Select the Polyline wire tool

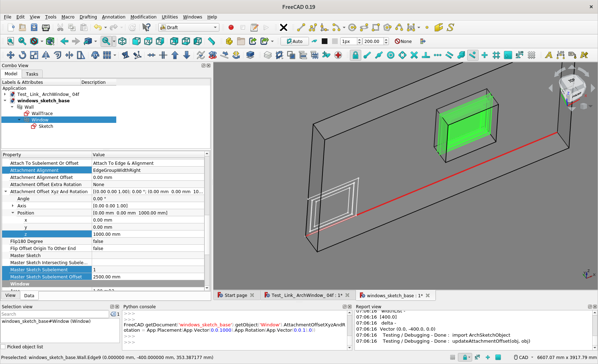click(x=313, y=27)
